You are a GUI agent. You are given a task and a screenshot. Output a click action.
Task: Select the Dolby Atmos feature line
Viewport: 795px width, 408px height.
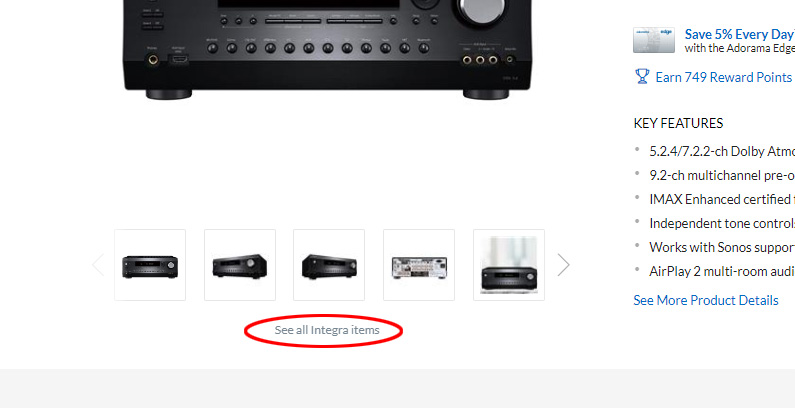click(x=722, y=151)
